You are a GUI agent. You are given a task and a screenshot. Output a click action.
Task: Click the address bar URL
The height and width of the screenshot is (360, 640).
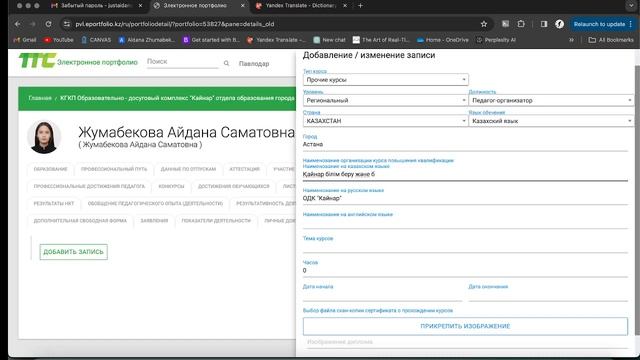pyautogui.click(x=175, y=24)
